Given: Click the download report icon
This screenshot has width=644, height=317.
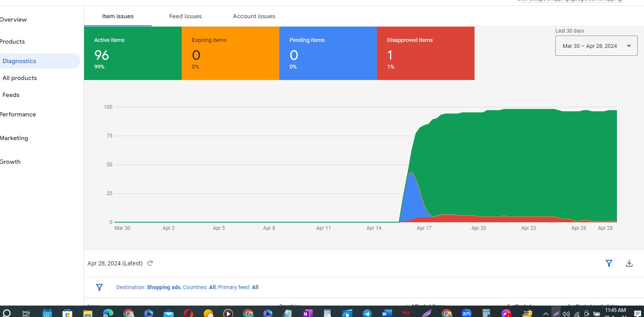Looking at the screenshot, I should pos(629,263).
